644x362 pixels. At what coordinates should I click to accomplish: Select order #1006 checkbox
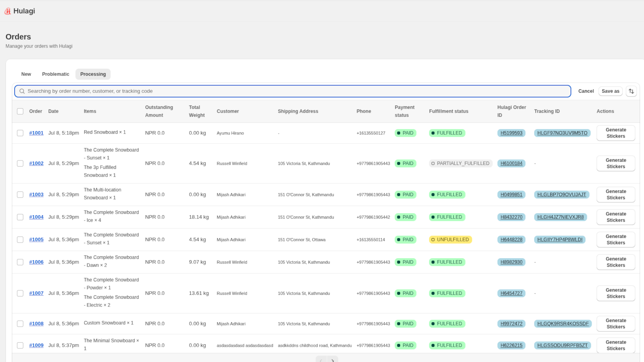tap(20, 262)
